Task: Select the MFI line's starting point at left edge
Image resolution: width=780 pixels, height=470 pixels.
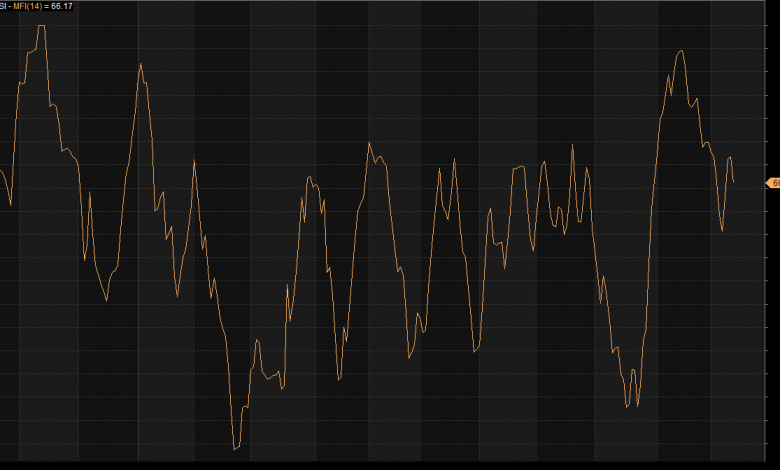Action: pos(1,171)
